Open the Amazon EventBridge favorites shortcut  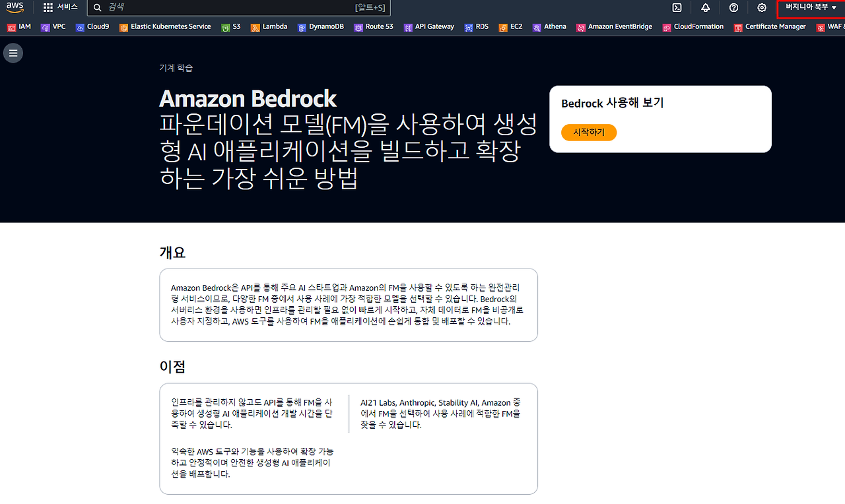(614, 27)
